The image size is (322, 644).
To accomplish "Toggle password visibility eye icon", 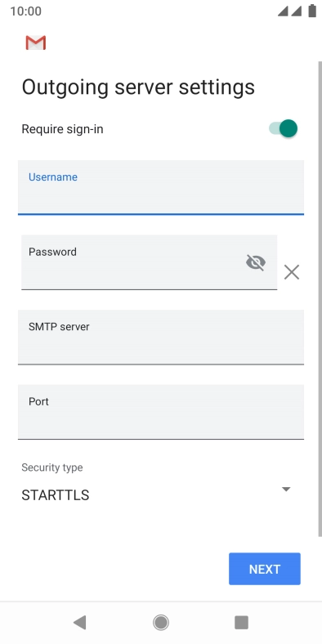I will [x=256, y=262].
